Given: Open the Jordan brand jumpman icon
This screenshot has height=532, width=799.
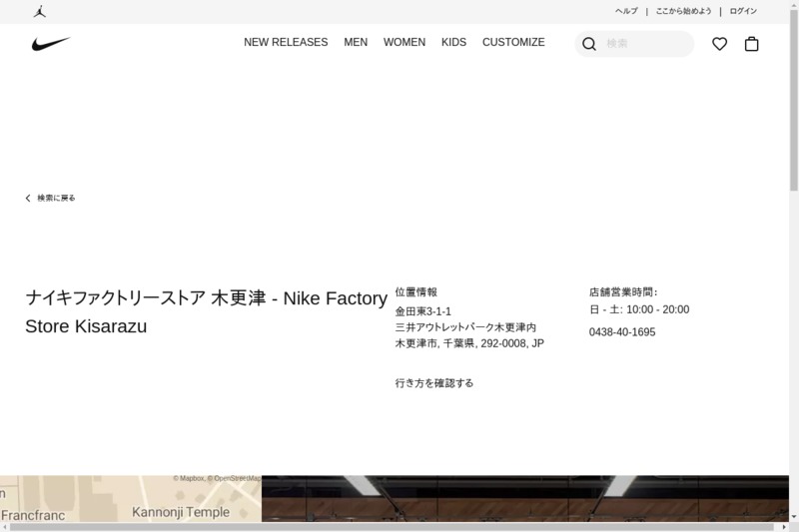Looking at the screenshot, I should click(40, 11).
